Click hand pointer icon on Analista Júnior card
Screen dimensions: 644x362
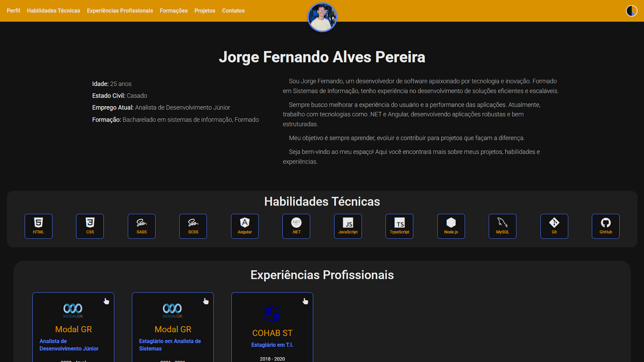coord(106,301)
